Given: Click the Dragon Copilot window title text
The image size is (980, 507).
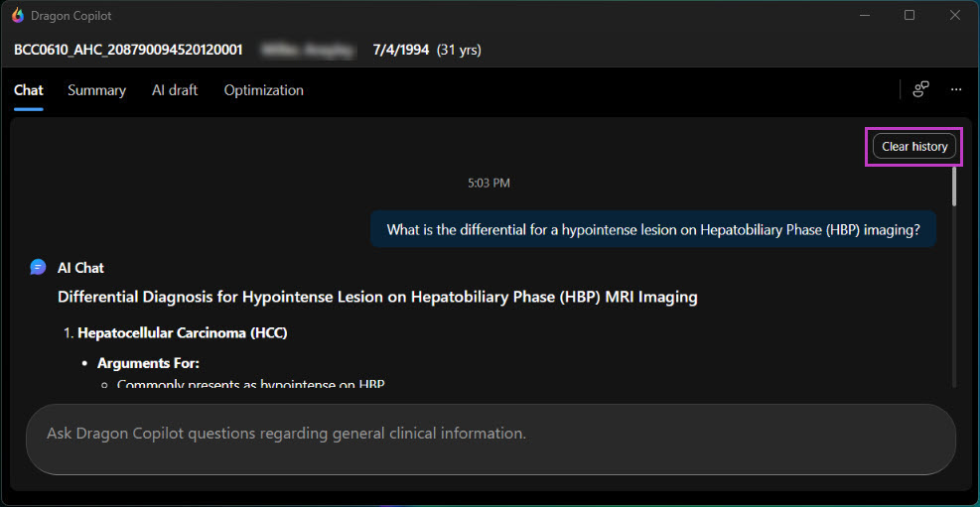Looking at the screenshot, I should [x=71, y=16].
